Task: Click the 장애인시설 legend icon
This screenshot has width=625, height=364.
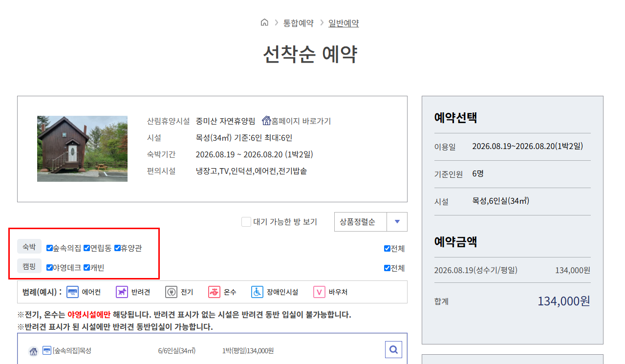Action: tap(257, 292)
